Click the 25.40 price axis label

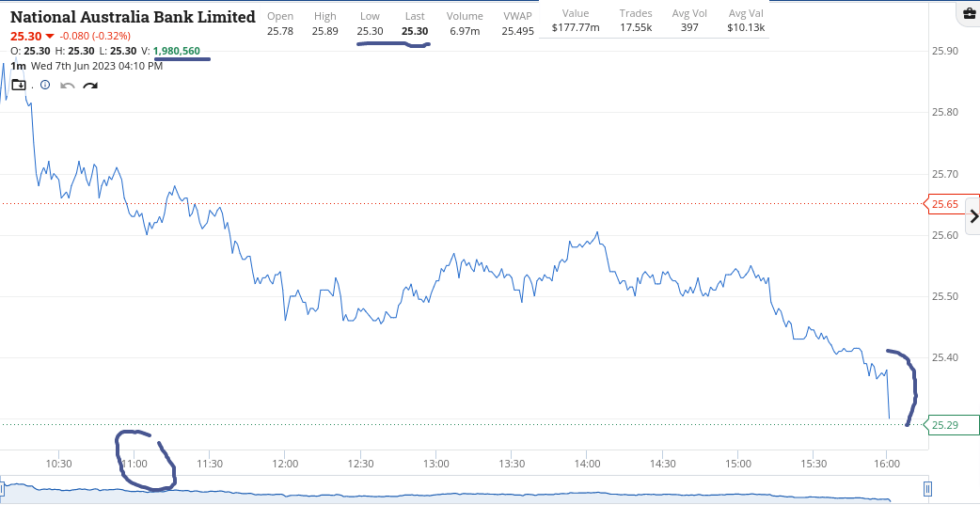pyautogui.click(x=945, y=357)
